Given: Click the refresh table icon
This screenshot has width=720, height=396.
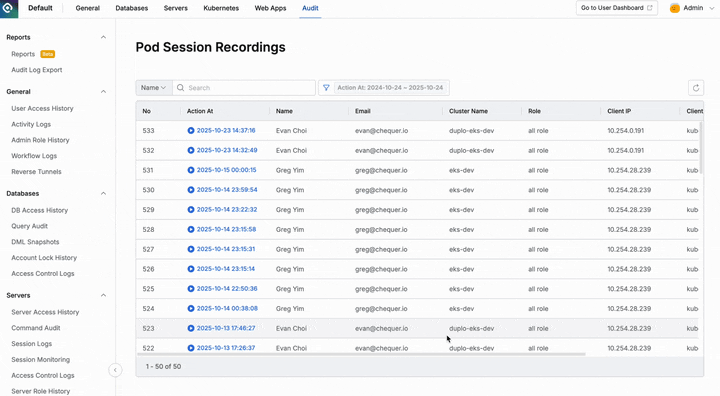Looking at the screenshot, I should pos(696,88).
